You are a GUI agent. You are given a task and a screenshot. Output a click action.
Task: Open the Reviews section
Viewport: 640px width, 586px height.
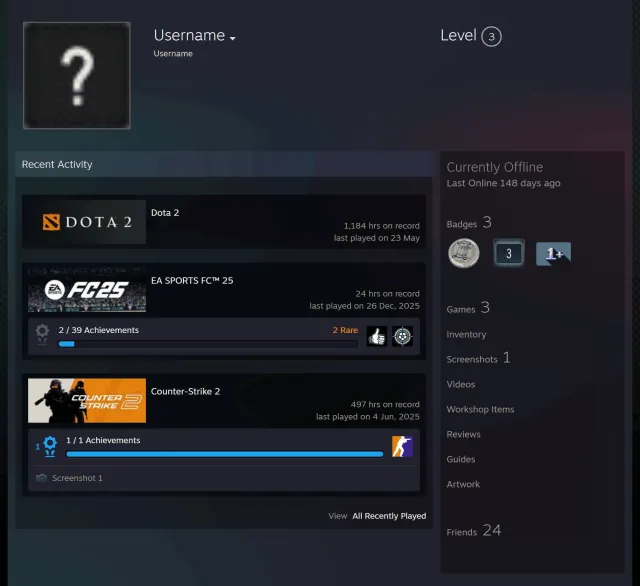pyautogui.click(x=463, y=434)
